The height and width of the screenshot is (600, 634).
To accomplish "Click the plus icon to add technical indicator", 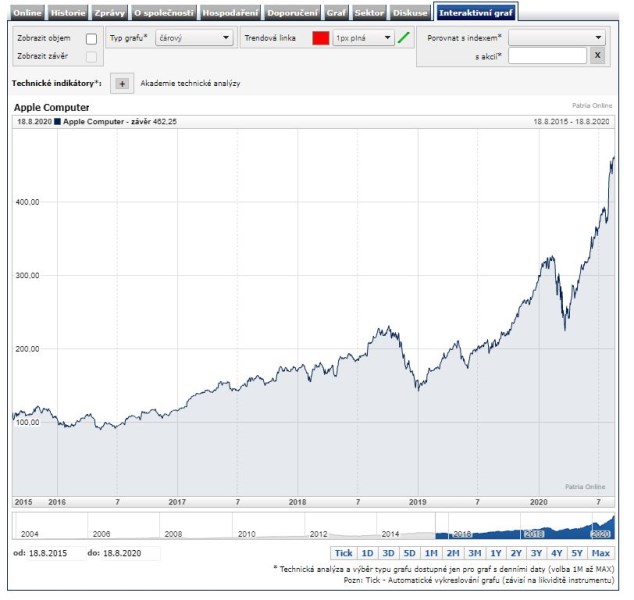I will click(x=122, y=84).
